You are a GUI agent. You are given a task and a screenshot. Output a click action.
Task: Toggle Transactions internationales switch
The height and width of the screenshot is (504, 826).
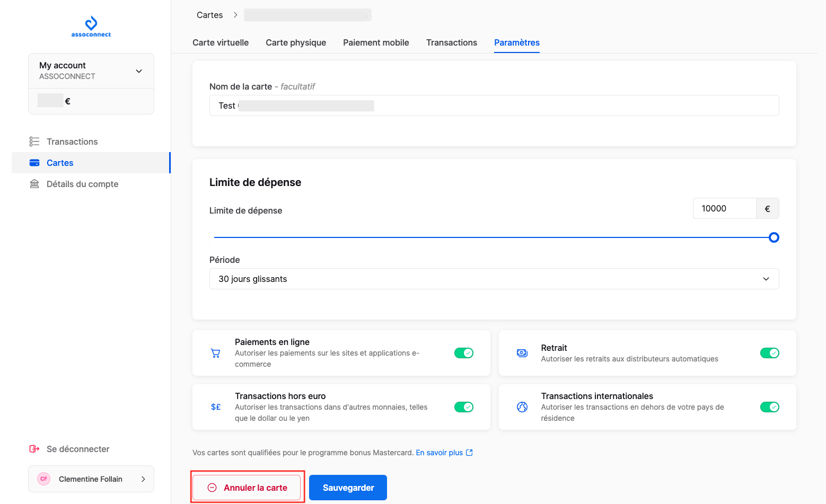click(770, 407)
